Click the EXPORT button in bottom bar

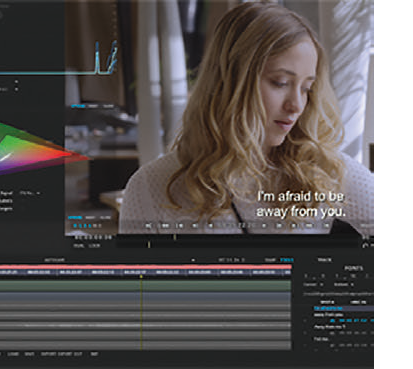(49, 354)
